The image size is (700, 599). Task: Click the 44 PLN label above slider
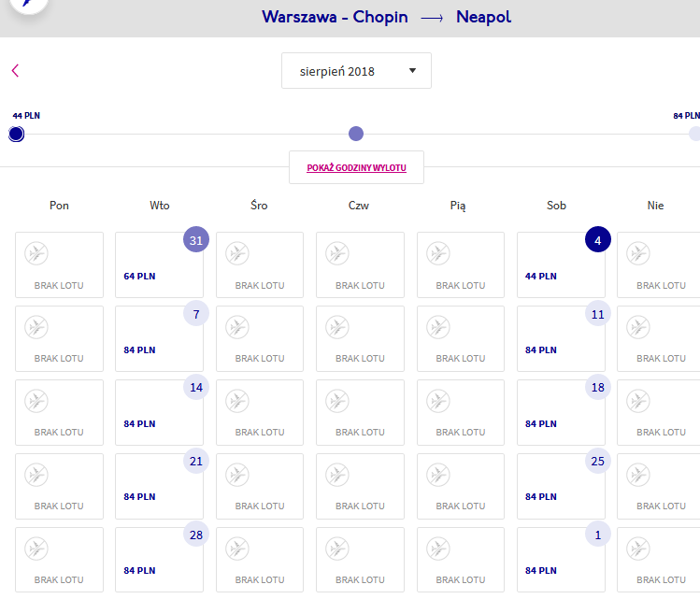coord(26,116)
